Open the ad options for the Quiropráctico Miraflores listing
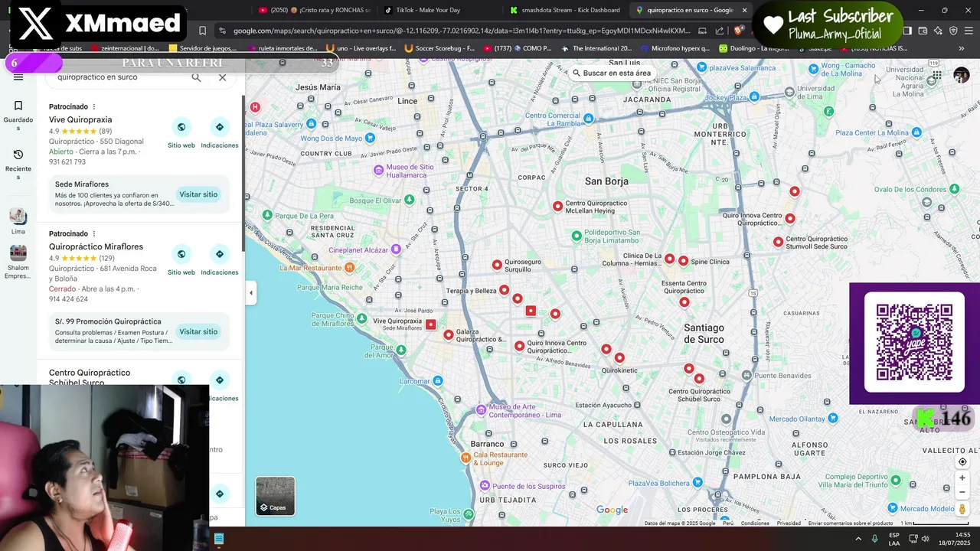Viewport: 980px width, 551px height. (x=94, y=233)
